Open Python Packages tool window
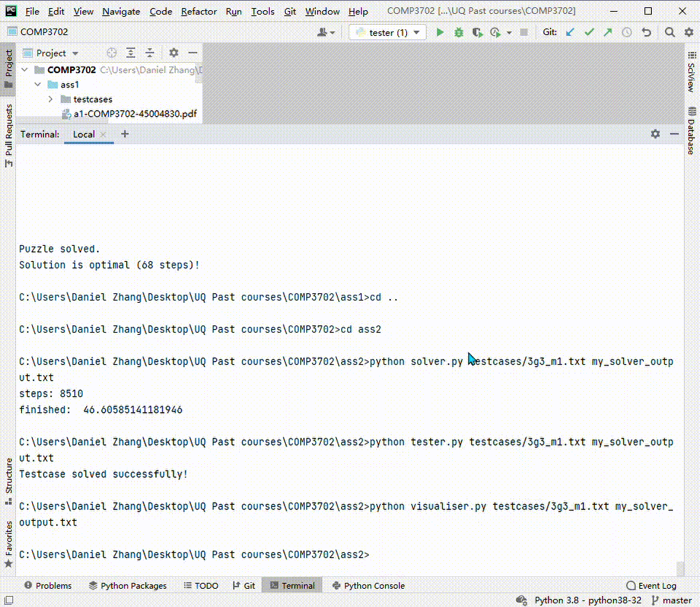Image resolution: width=700 pixels, height=607 pixels. [128, 585]
